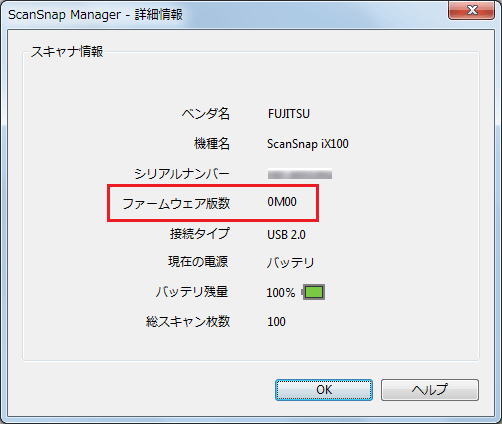
Task: Click the dialog title bar text
Action: [95, 15]
